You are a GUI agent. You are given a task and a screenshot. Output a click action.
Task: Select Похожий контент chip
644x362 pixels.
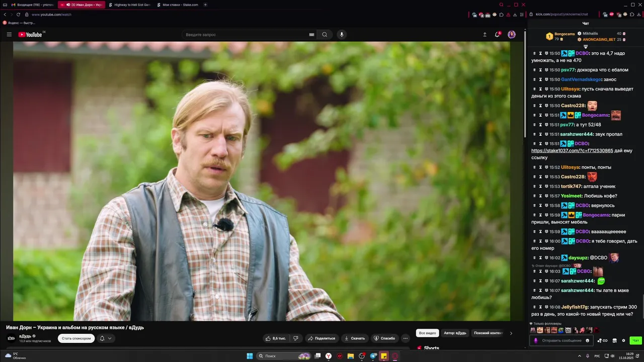(x=488, y=333)
